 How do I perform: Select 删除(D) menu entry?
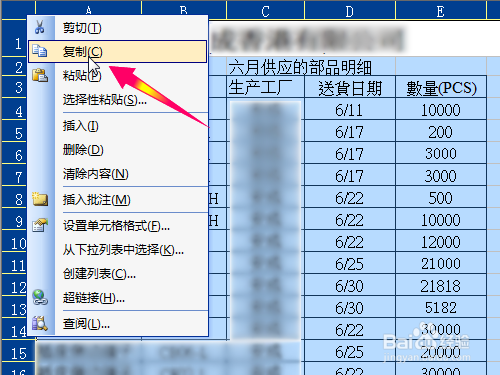118,150
